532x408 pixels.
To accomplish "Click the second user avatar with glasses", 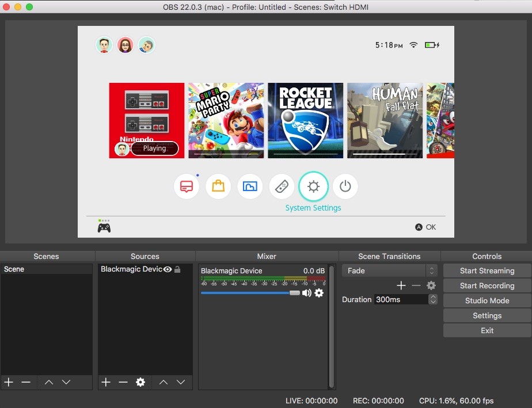I will (x=125, y=45).
